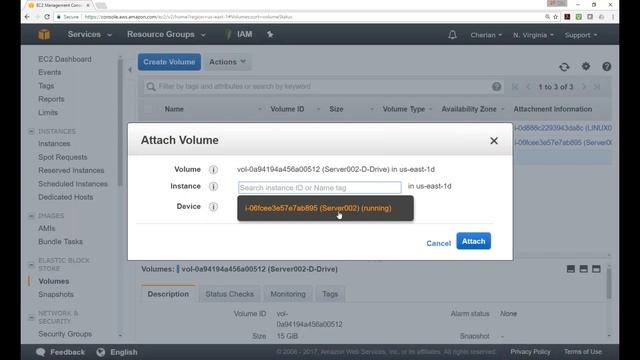The image size is (640, 360).
Task: Click the English language globe icon
Action: click(x=100, y=352)
